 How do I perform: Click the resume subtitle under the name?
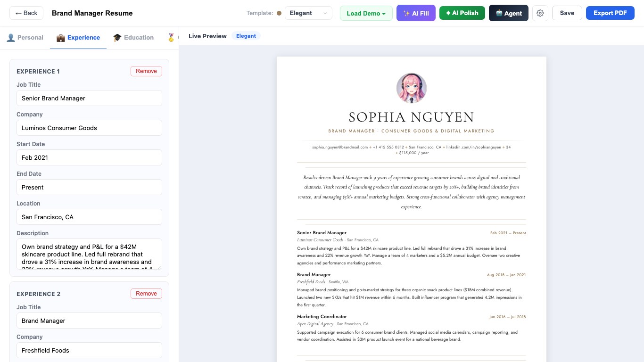pyautogui.click(x=412, y=131)
